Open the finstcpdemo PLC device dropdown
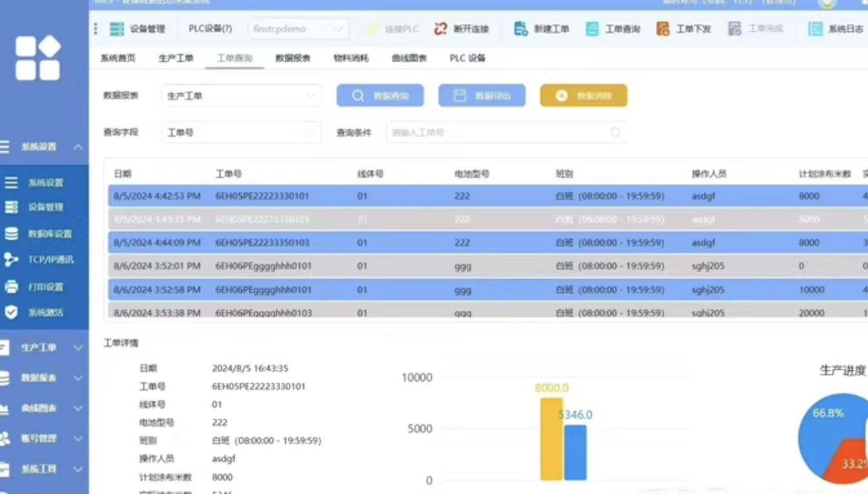This screenshot has height=494, width=868. [298, 29]
